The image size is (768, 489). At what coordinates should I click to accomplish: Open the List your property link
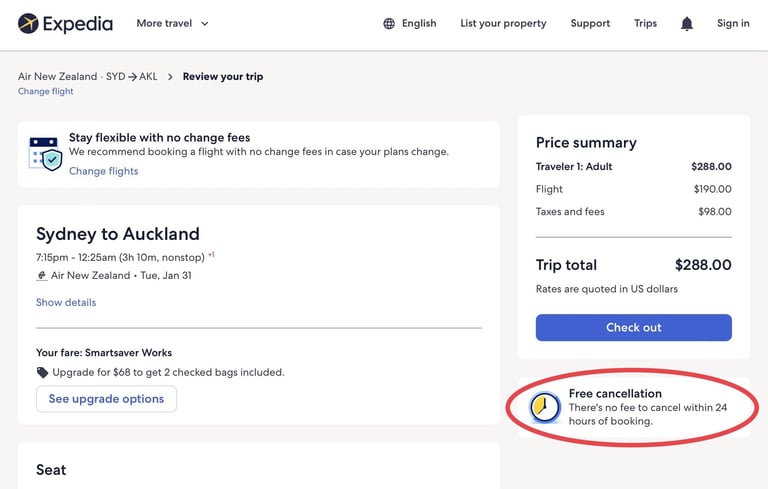503,24
